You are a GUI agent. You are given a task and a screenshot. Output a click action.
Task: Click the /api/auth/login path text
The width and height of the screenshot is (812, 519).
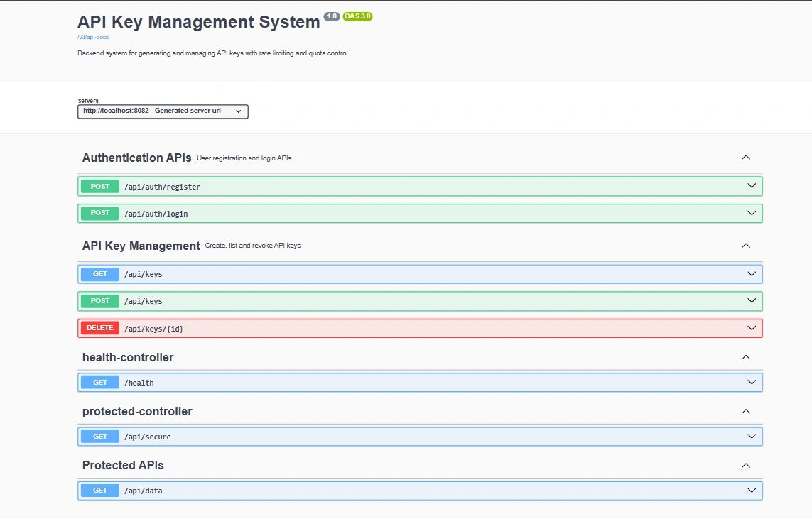pyautogui.click(x=156, y=214)
